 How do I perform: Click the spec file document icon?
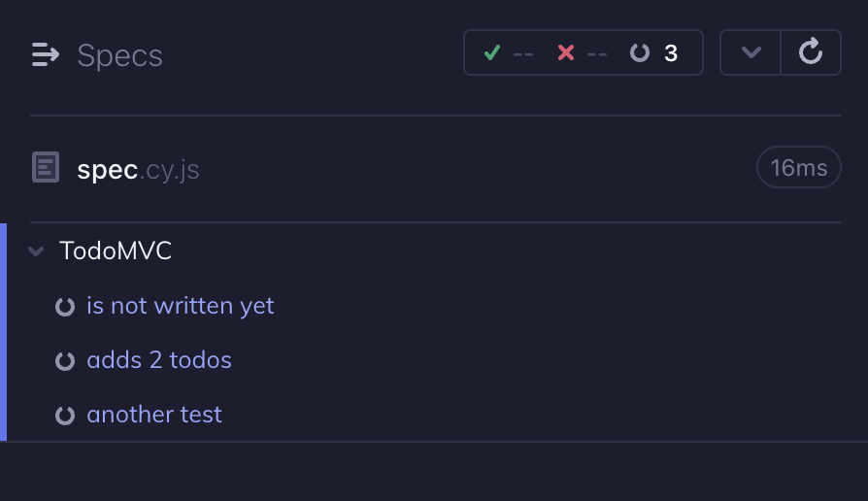point(46,168)
